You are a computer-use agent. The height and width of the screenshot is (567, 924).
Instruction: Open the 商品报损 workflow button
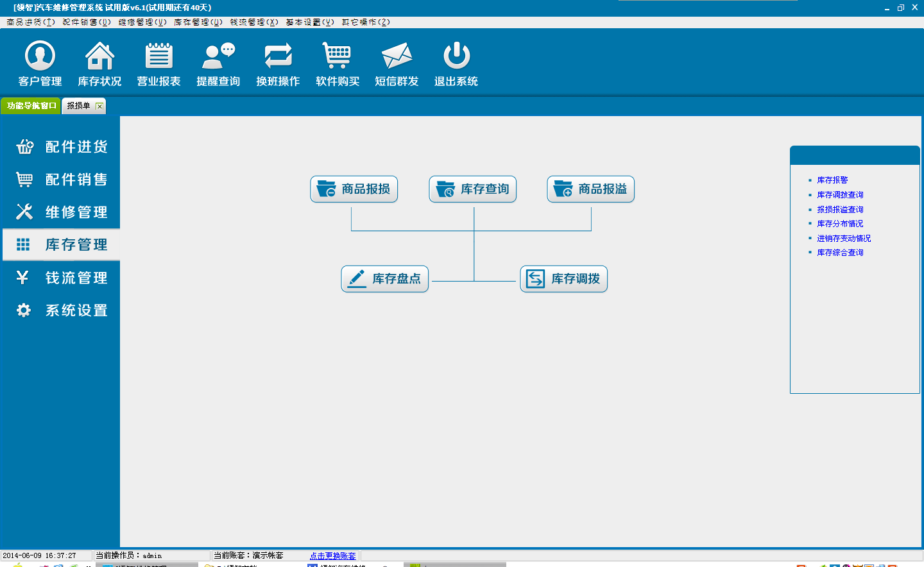point(354,189)
